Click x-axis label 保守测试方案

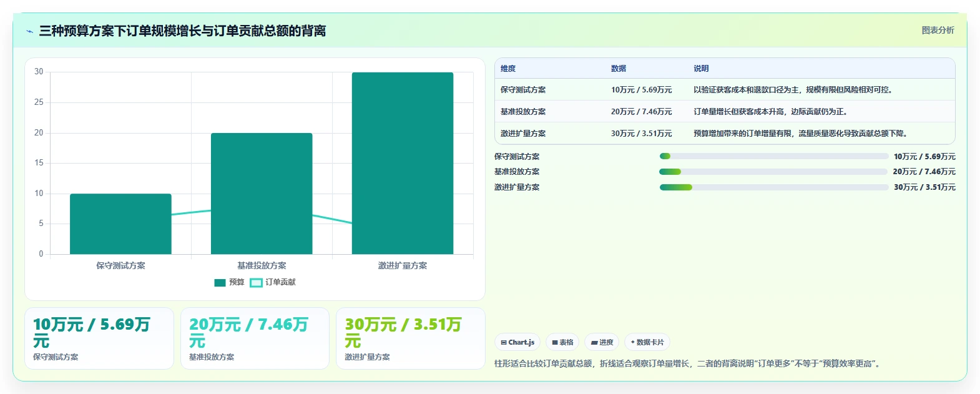(120, 265)
